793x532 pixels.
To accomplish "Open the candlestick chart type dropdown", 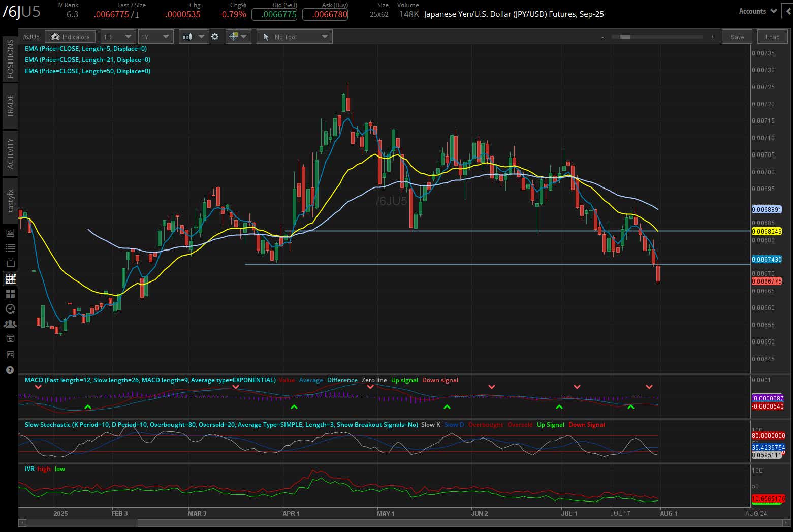I will coord(194,37).
